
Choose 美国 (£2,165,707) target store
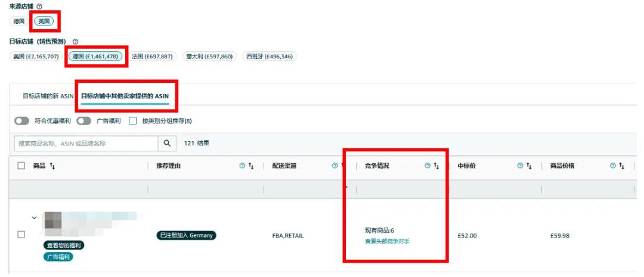36,57
